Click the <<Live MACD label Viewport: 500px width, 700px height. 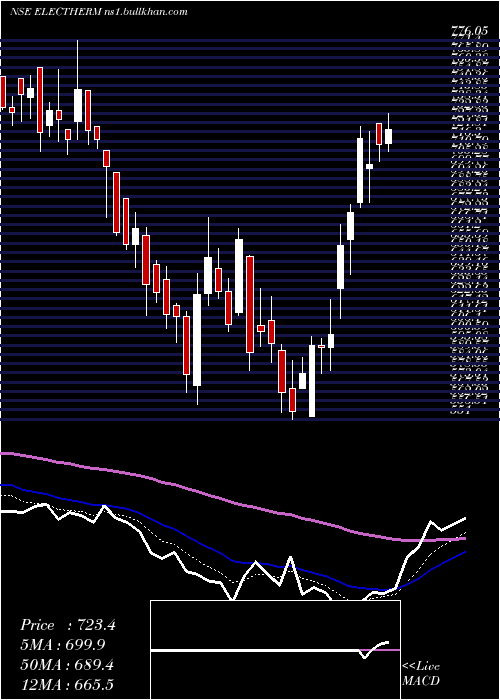tap(421, 673)
